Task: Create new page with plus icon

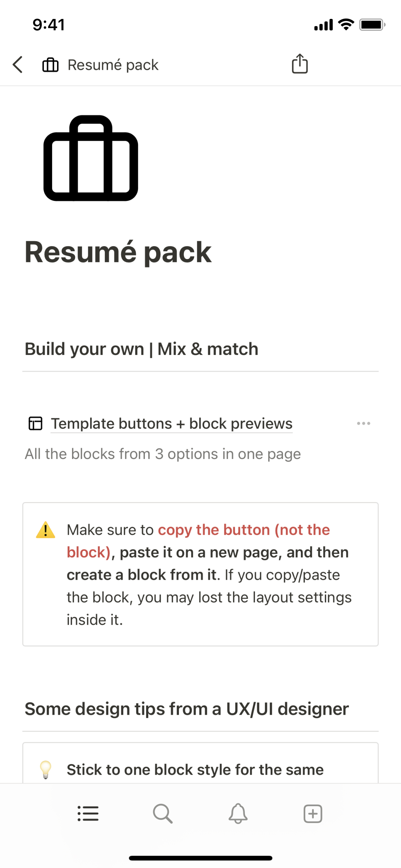Action: pyautogui.click(x=313, y=813)
